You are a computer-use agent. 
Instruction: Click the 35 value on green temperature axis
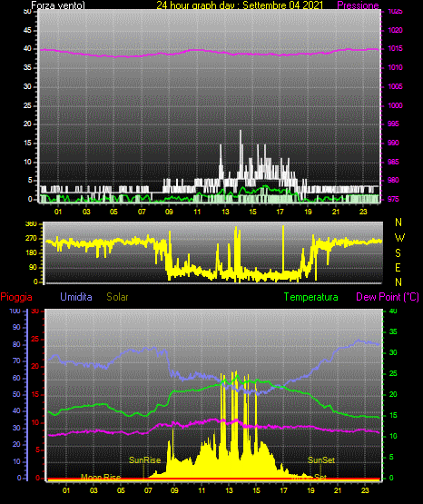pos(393,331)
